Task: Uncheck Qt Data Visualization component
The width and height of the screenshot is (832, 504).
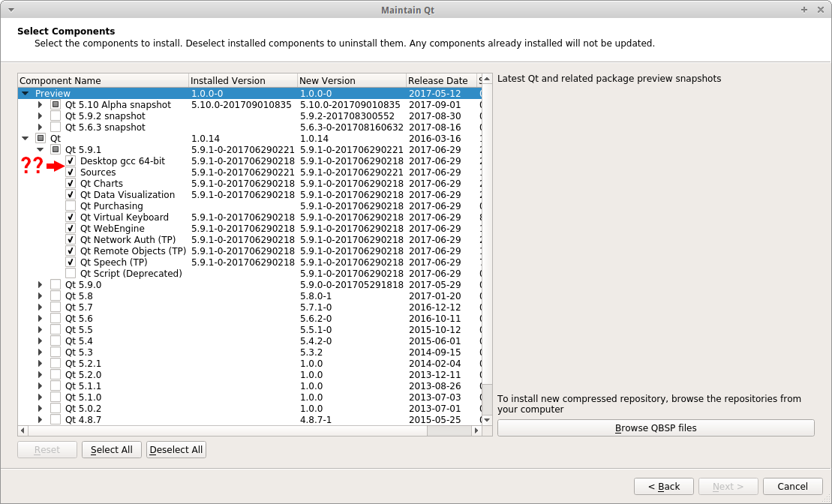Action: 71,195
